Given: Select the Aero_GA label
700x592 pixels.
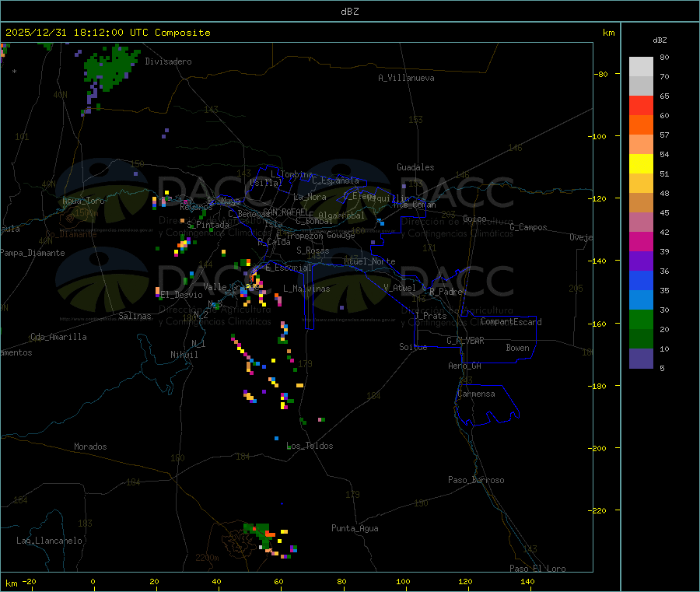Looking at the screenshot, I should [464, 366].
